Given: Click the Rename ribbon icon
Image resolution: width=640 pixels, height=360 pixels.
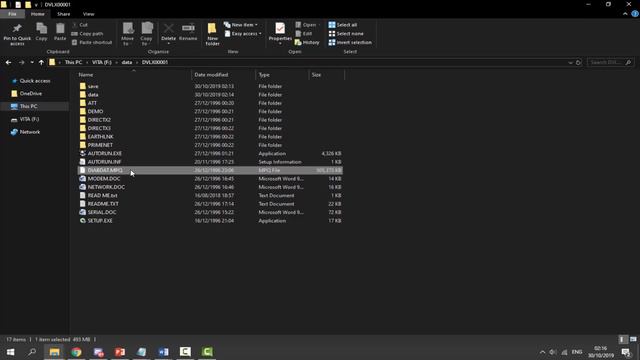Looking at the screenshot, I should point(188,32).
